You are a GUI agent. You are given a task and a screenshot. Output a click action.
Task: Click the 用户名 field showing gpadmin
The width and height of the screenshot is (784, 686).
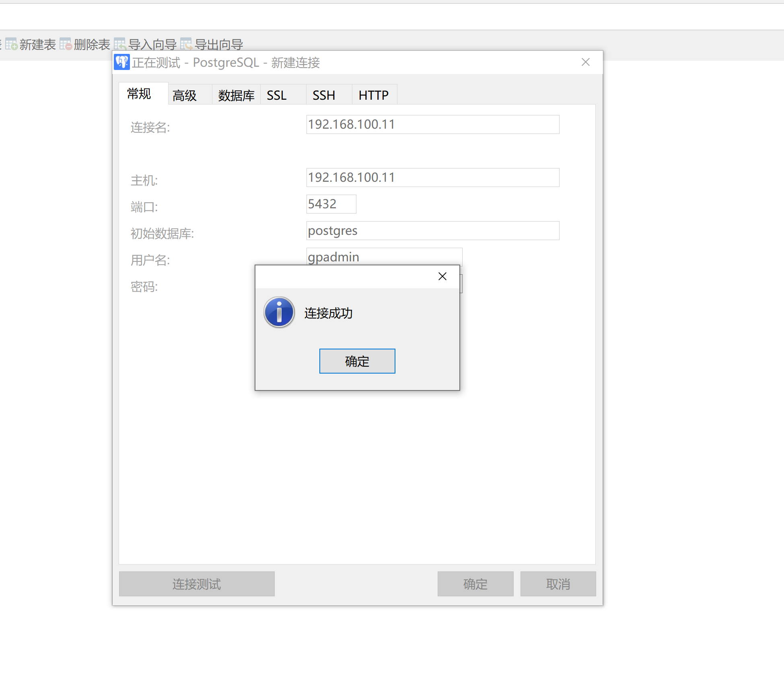[x=385, y=257]
